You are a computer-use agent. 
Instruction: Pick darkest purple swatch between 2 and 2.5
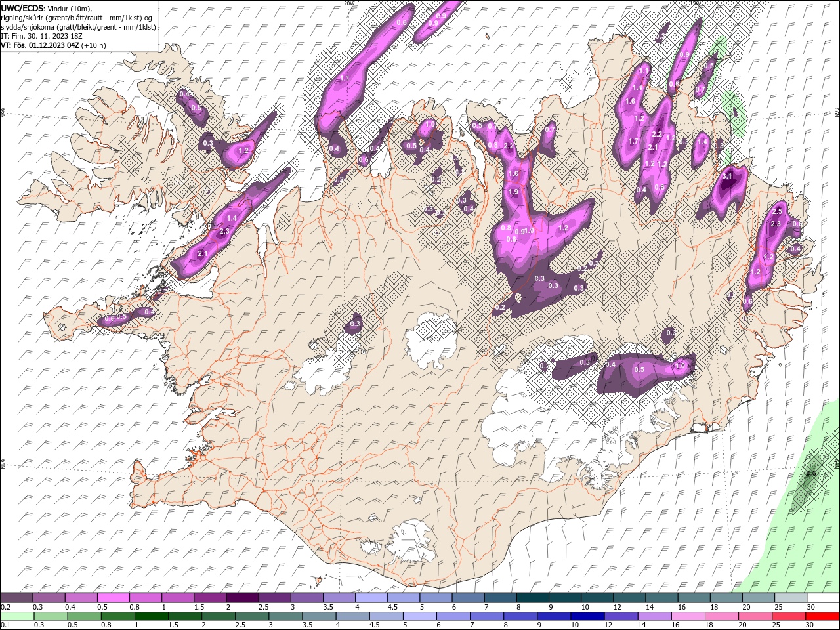point(241,598)
